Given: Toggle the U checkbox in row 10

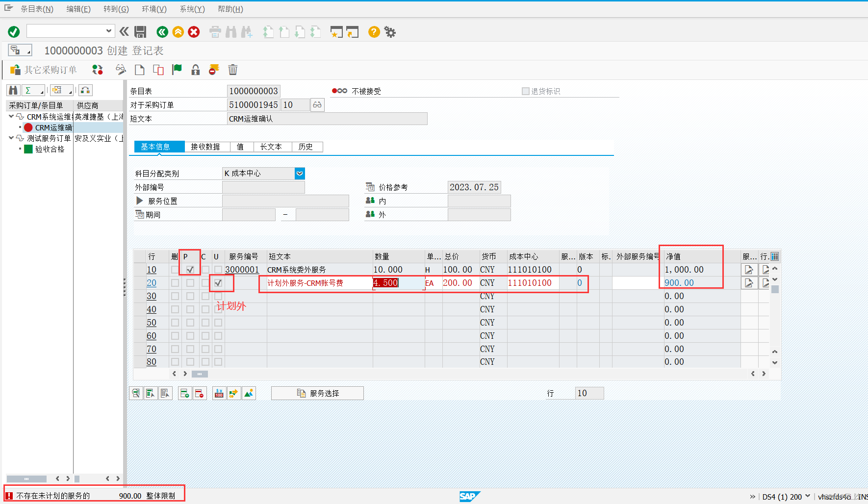Looking at the screenshot, I should 218,270.
